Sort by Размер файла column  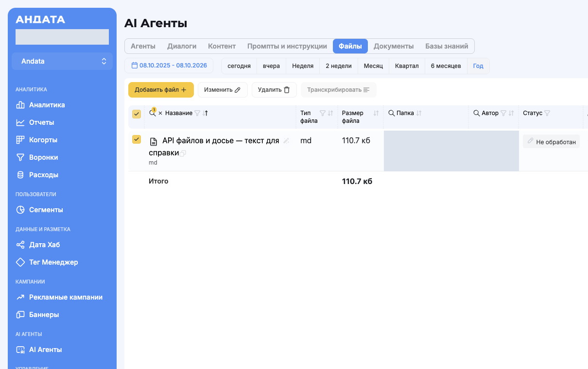click(376, 113)
